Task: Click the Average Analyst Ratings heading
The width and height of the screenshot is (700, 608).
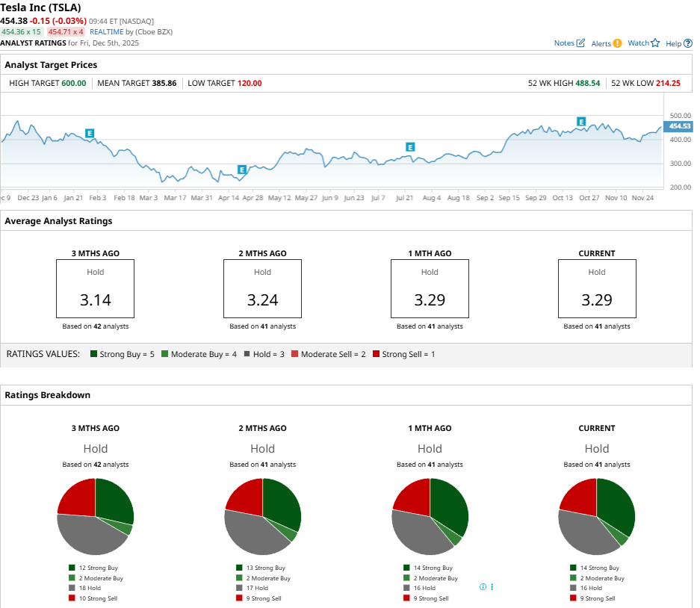Action: (58, 221)
